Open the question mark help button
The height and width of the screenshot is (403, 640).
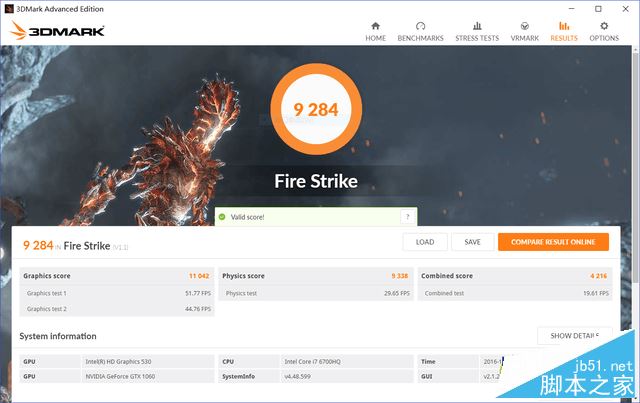point(407,217)
